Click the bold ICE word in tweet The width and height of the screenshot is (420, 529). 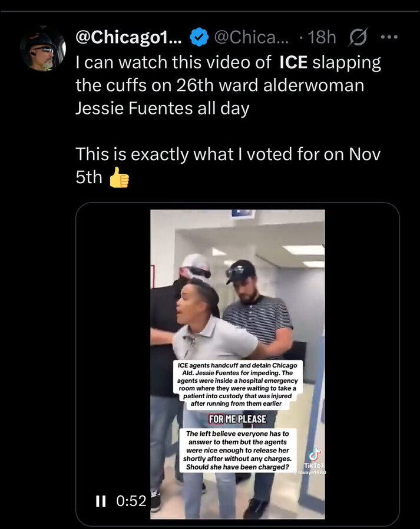coord(293,62)
